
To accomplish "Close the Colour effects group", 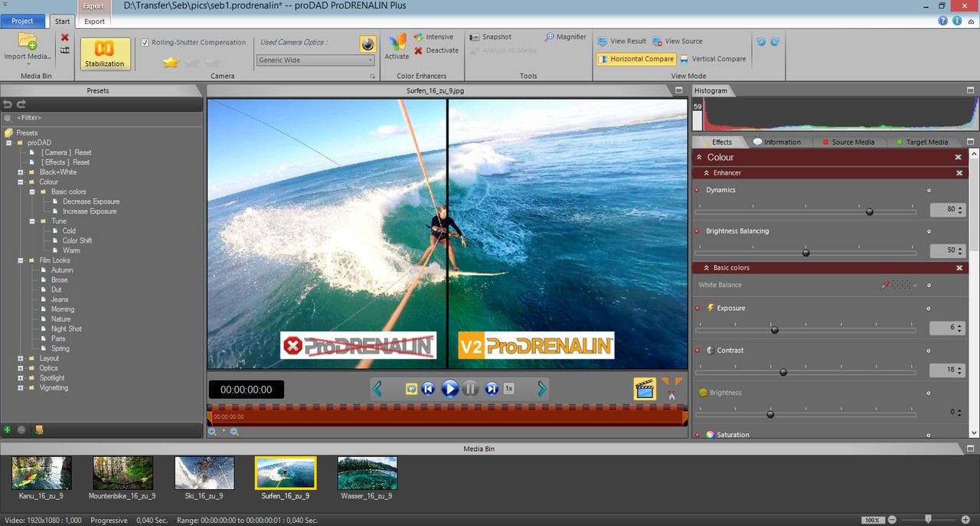I will coord(958,157).
